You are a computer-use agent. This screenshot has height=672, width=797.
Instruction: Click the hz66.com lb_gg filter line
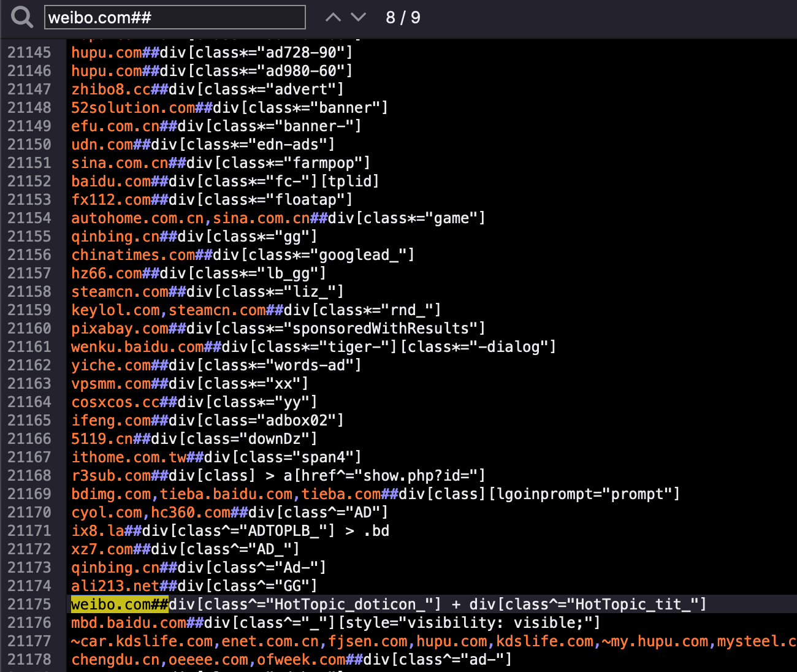[199, 273]
